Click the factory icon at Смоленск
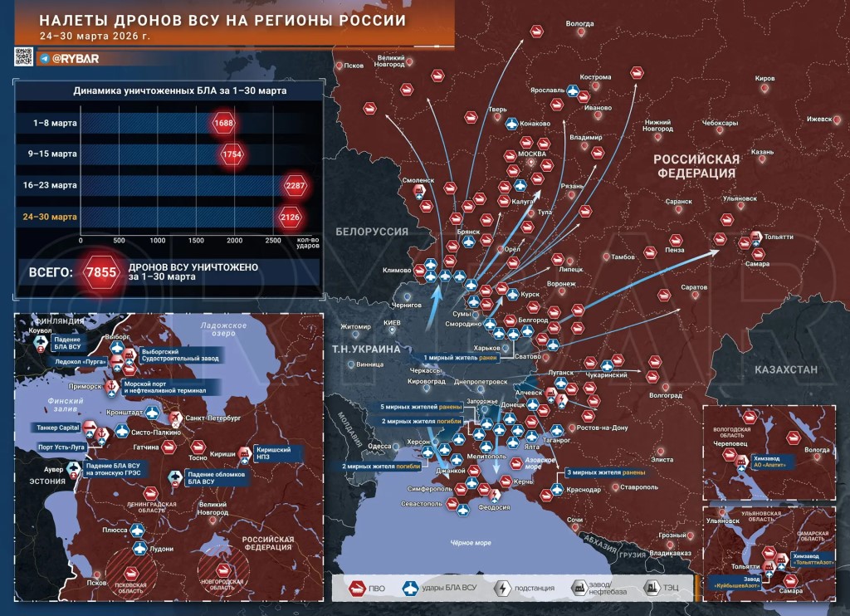This screenshot has width=850, height=616. point(419,191)
